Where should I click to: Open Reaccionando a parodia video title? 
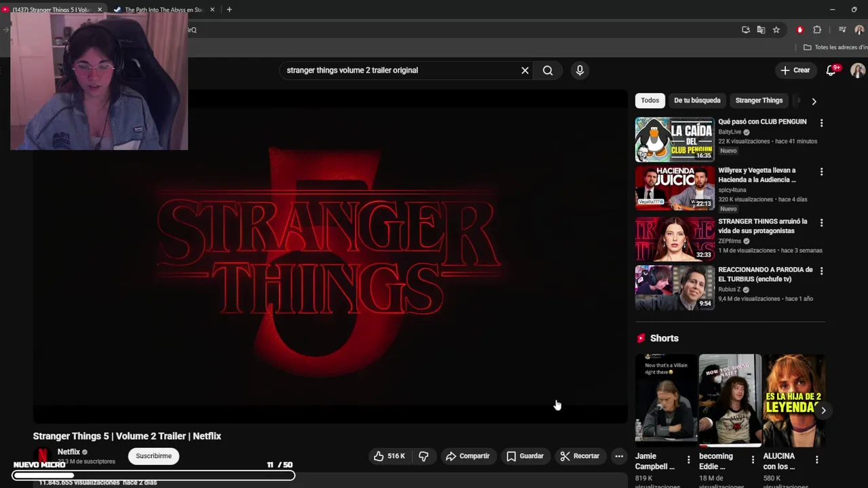pos(765,274)
